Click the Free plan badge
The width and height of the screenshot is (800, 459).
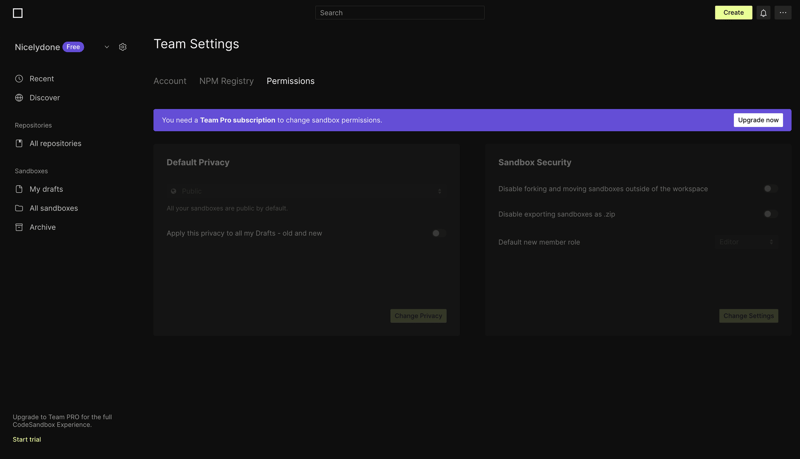pos(73,47)
